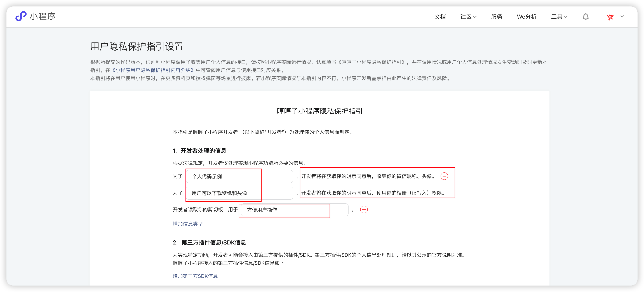Open the 服务 menu item
The width and height of the screenshot is (644, 292).
pos(497,17)
